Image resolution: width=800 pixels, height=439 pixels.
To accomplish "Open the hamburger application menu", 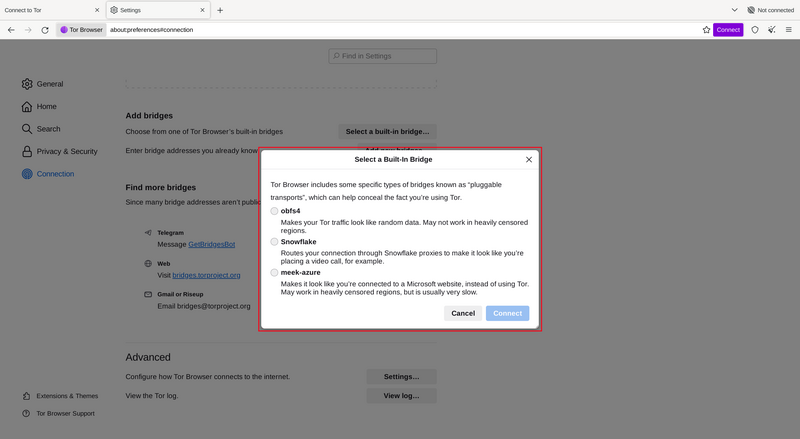I will pos(788,30).
